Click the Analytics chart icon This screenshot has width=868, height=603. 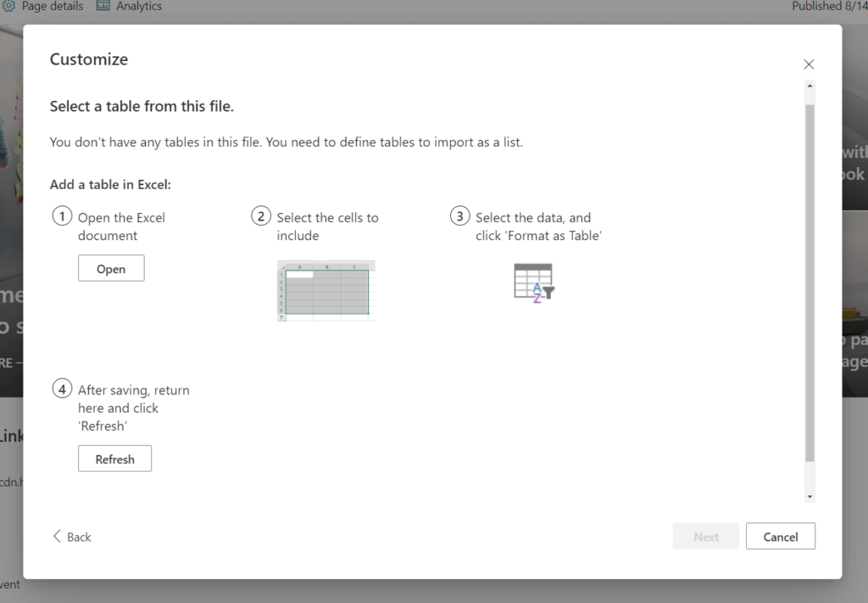pos(103,6)
